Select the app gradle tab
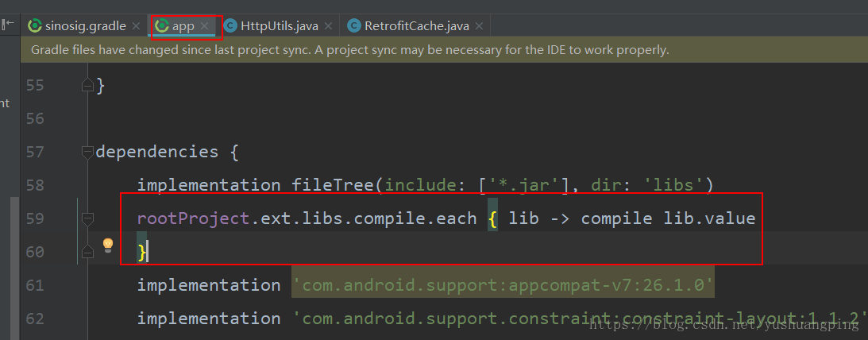 [183, 26]
